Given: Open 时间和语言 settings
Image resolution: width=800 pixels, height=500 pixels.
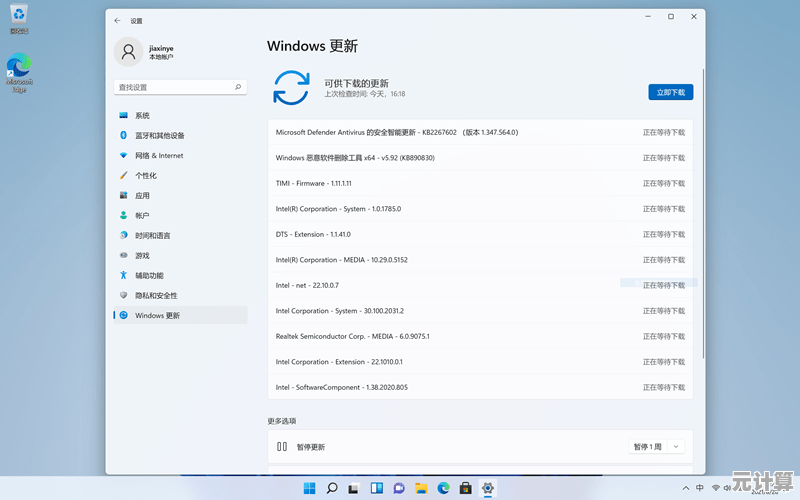Looking at the screenshot, I should tap(180, 235).
